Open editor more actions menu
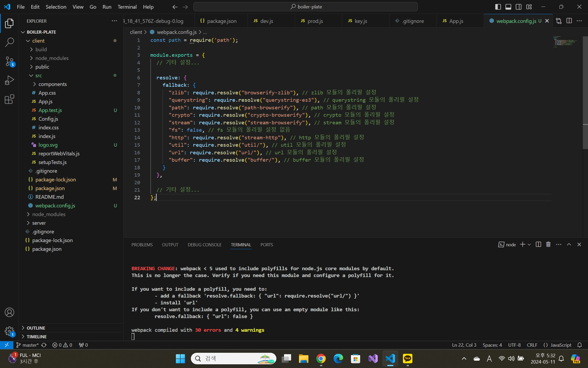The image size is (588, 368). [579, 21]
